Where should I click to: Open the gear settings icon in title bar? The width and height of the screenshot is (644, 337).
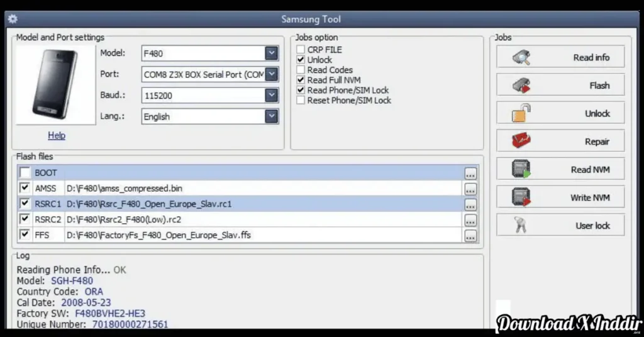(13, 19)
